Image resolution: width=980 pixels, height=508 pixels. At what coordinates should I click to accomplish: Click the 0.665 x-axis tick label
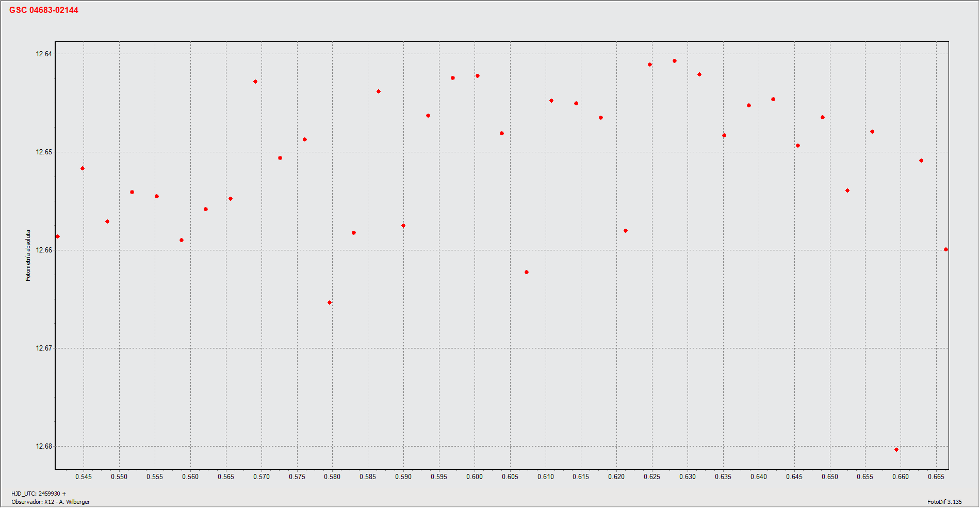coord(936,477)
